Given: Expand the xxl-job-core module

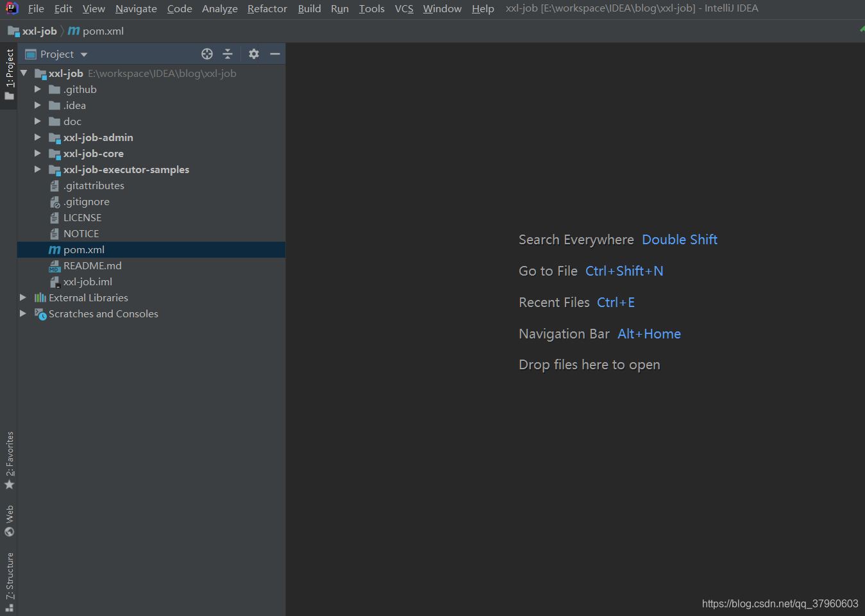Looking at the screenshot, I should pyautogui.click(x=37, y=153).
